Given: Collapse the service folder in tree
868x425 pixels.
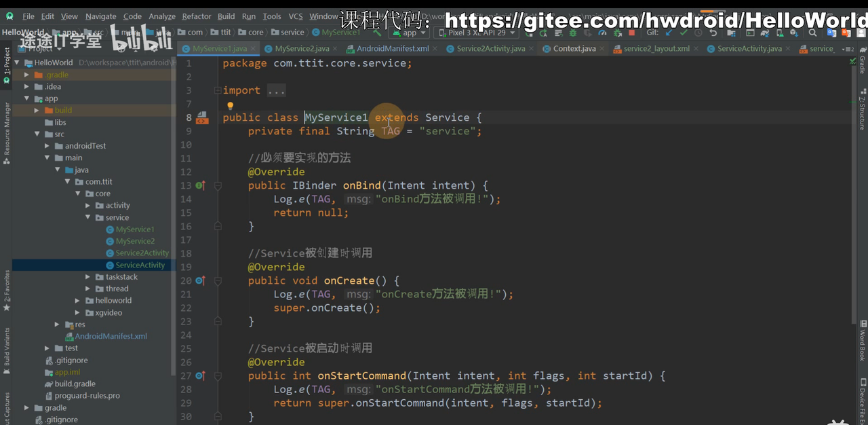Looking at the screenshot, I should click(x=89, y=217).
